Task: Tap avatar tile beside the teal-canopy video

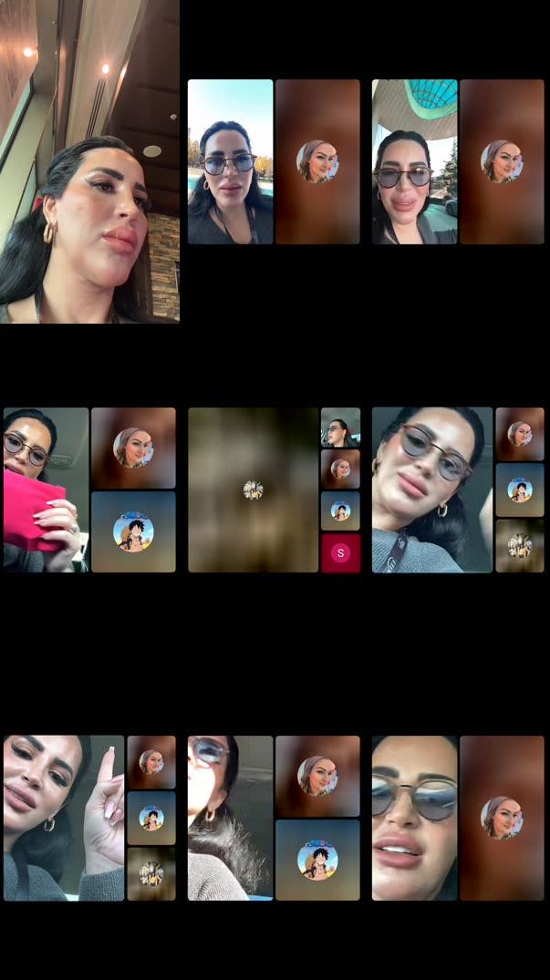Action: (502, 161)
